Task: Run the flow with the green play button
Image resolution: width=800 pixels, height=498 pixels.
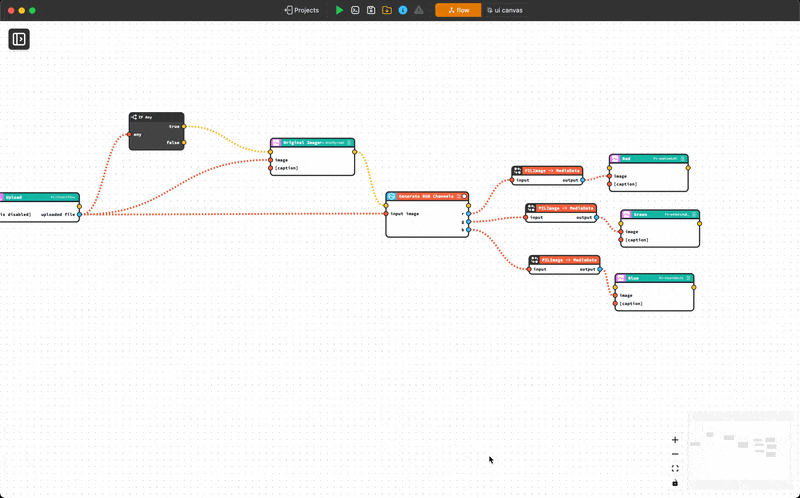Action: click(340, 10)
